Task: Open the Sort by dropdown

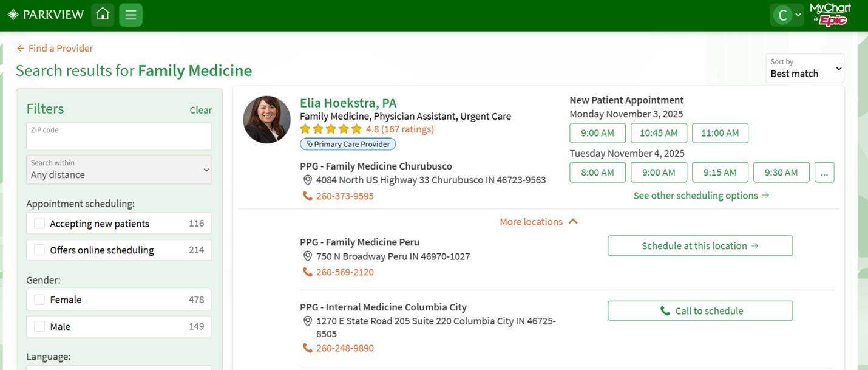Action: 805,69
